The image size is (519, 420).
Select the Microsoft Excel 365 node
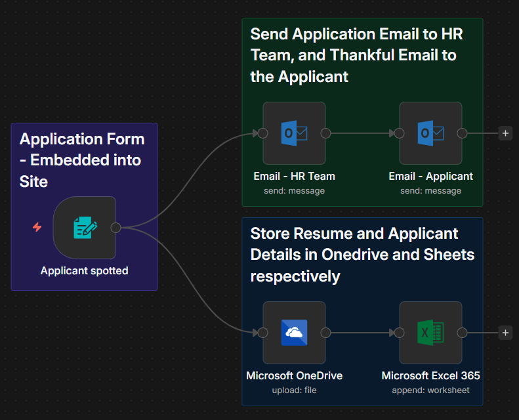(430, 333)
